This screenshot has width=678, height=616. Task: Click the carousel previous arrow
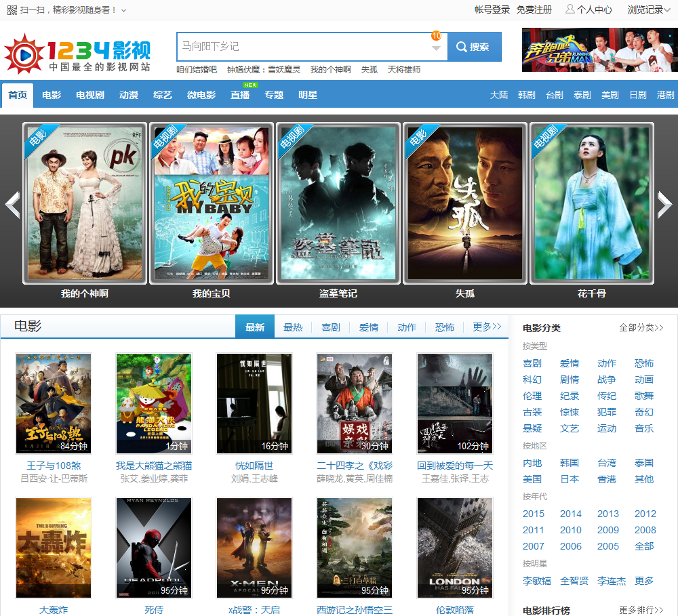(12, 205)
